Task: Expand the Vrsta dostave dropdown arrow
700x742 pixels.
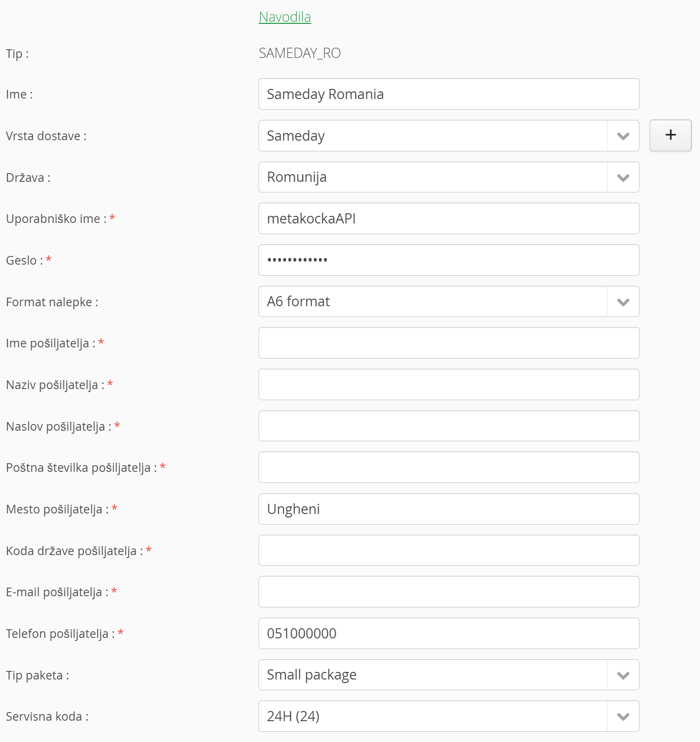Action: [623, 136]
